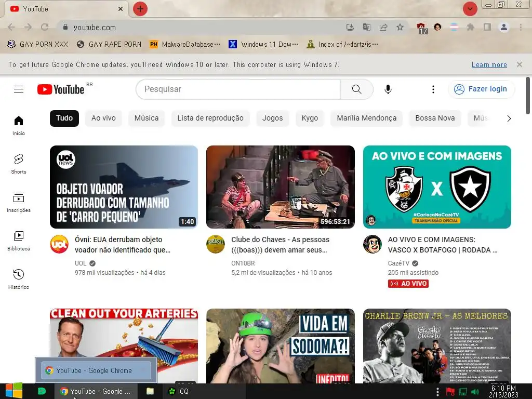The width and height of the screenshot is (532, 399).
Task: Click the ON10BR channel name
Action: pyautogui.click(x=243, y=263)
